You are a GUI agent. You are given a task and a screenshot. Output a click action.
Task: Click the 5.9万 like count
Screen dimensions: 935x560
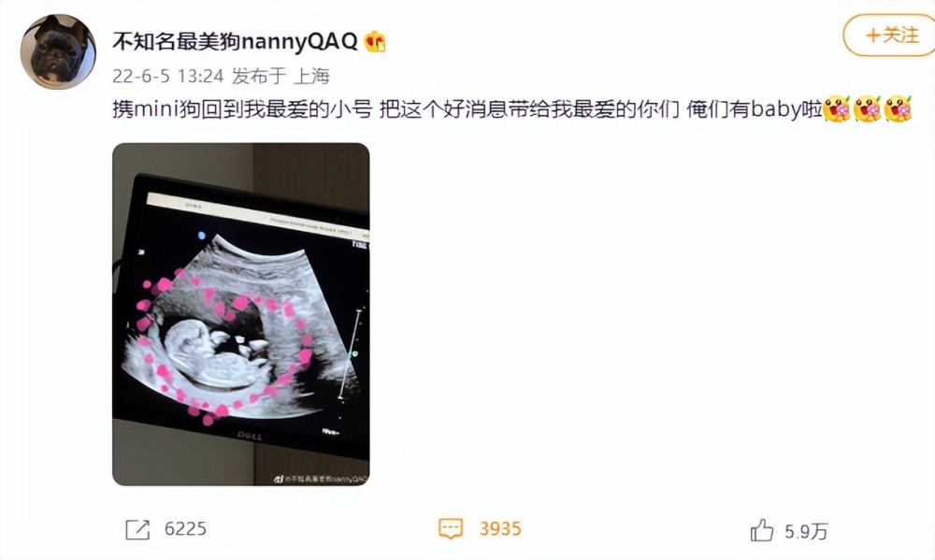coord(806,531)
